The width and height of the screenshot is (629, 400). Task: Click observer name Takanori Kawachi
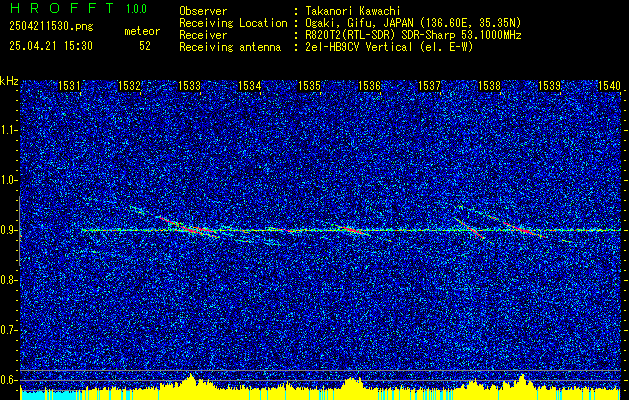[x=353, y=11]
